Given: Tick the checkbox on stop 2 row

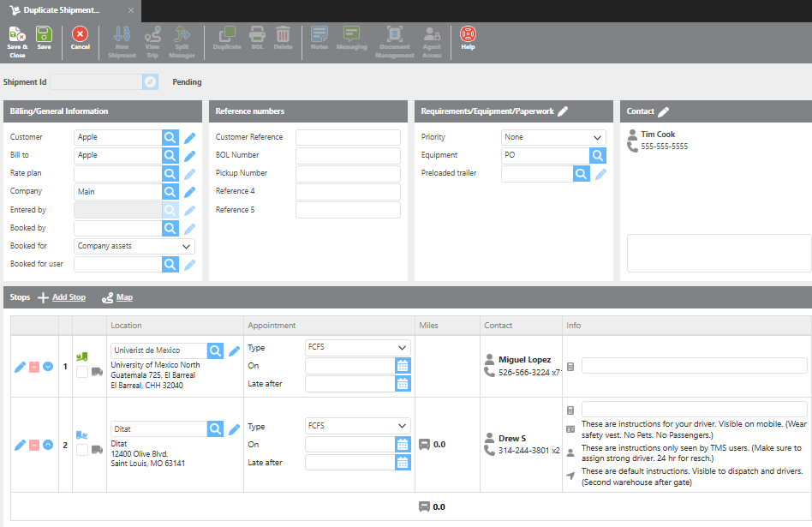Looking at the screenshot, I should pos(82,450).
